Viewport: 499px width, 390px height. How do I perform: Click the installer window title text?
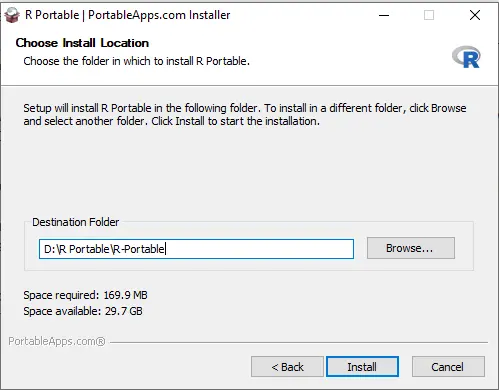[x=128, y=15]
